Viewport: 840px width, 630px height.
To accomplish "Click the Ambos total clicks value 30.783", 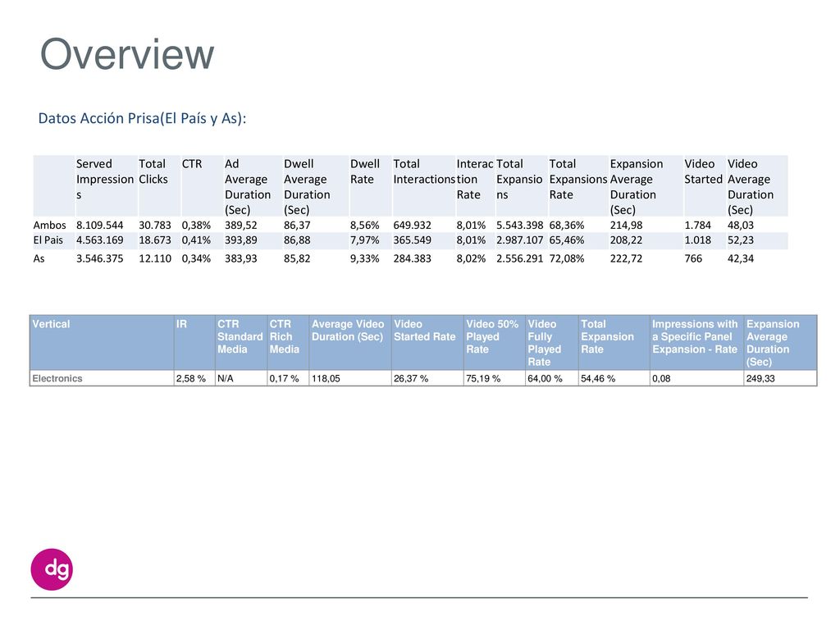I will 155,226.
